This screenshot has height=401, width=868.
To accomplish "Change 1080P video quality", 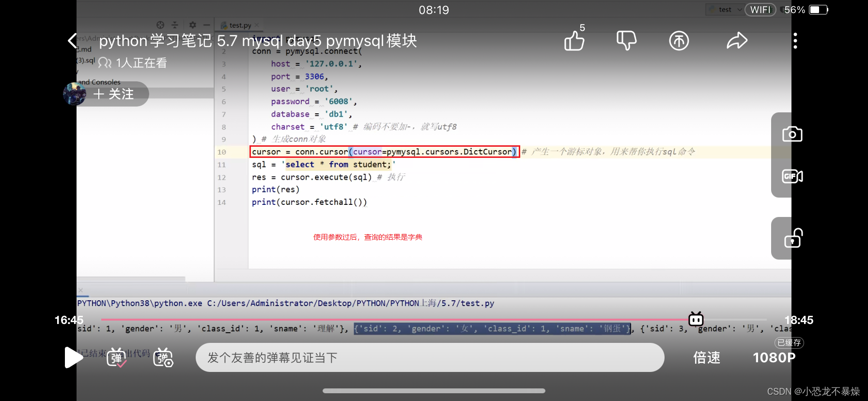I will [x=774, y=357].
